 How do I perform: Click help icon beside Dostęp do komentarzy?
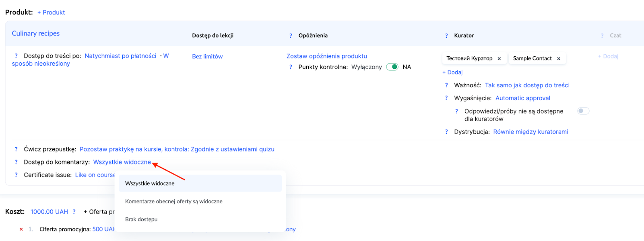(16, 162)
